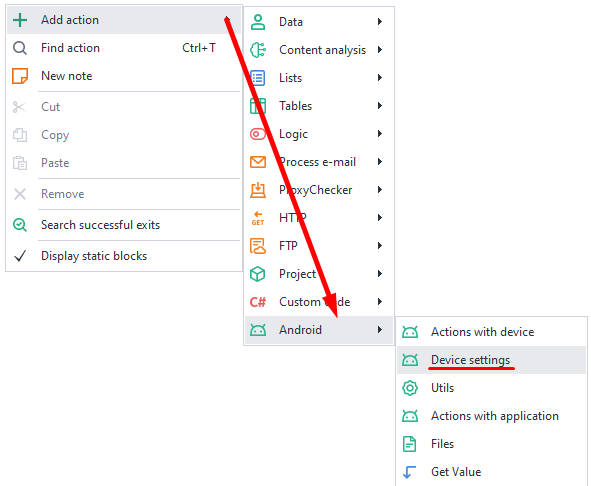Click the ProxyChecker icon

tap(258, 190)
